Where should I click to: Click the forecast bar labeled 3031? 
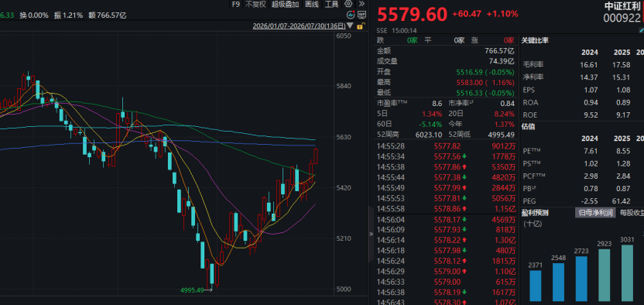(x=627, y=273)
